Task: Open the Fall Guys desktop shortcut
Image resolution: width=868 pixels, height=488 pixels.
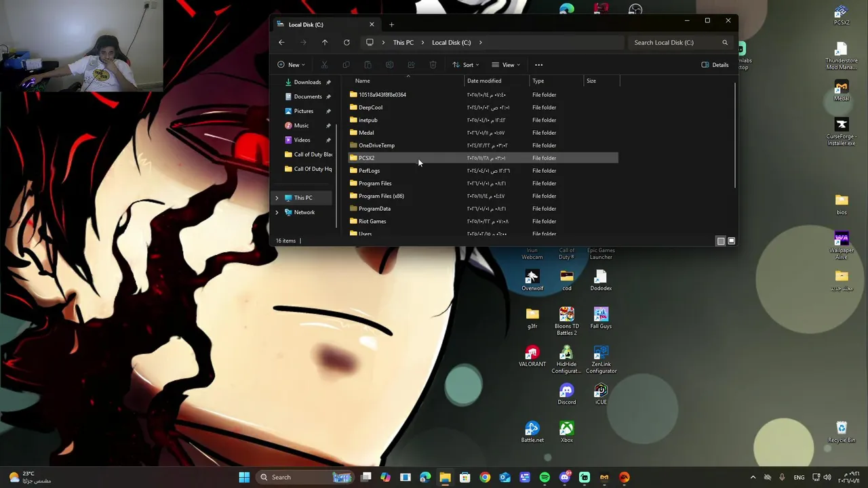Action: [x=601, y=319]
